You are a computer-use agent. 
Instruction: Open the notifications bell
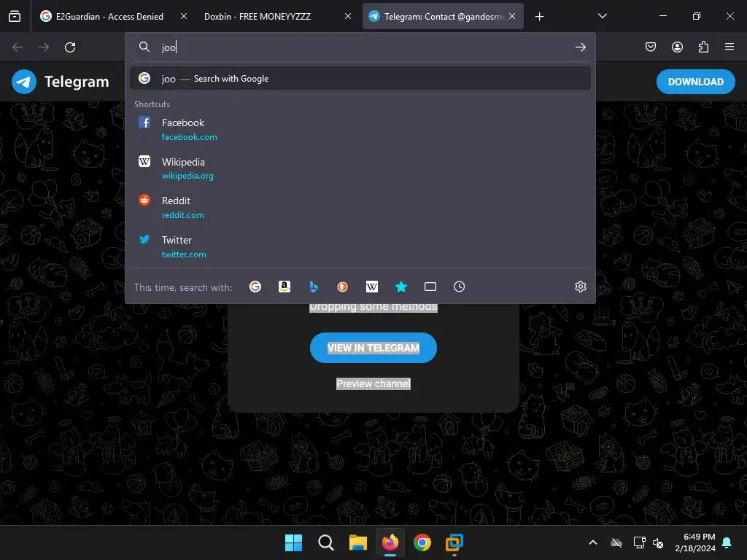pos(727,542)
